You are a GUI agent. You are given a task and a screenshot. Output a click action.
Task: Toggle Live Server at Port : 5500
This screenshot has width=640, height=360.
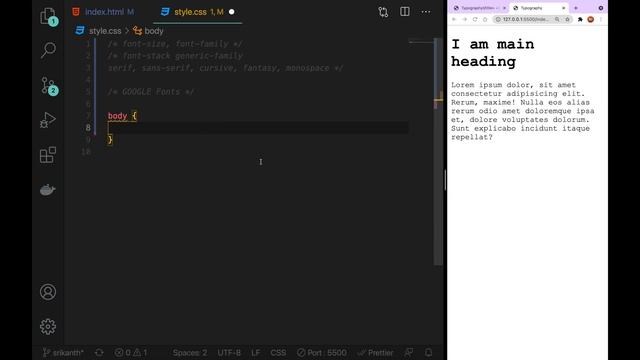click(322, 353)
